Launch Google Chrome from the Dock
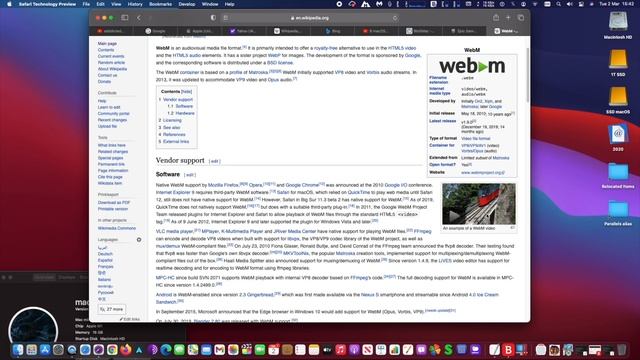Screen dimensions: 640x360 click(x=112, y=349)
